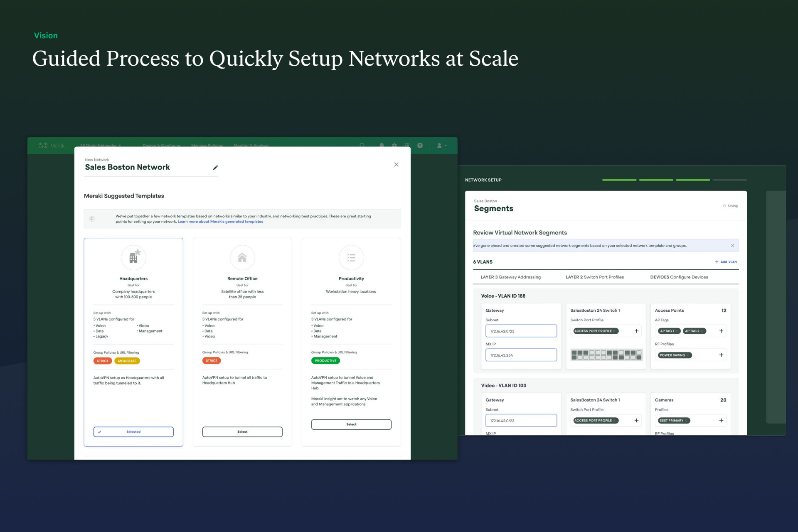
Task: Edit the Sales Boston Network name with pencil icon
Action: (215, 167)
